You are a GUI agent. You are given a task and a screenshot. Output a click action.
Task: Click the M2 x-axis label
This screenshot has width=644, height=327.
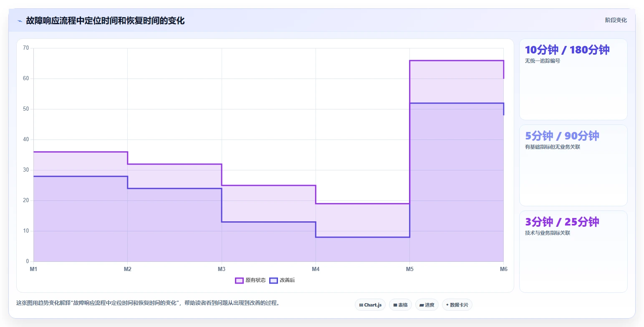tap(128, 269)
